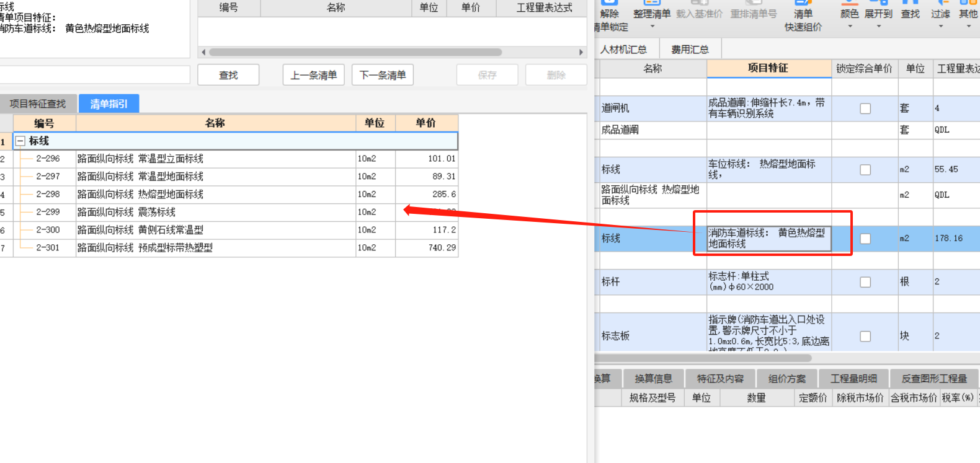The width and height of the screenshot is (980, 463).
Task: Switch to 人材机汇总 tab
Action: pos(623,49)
